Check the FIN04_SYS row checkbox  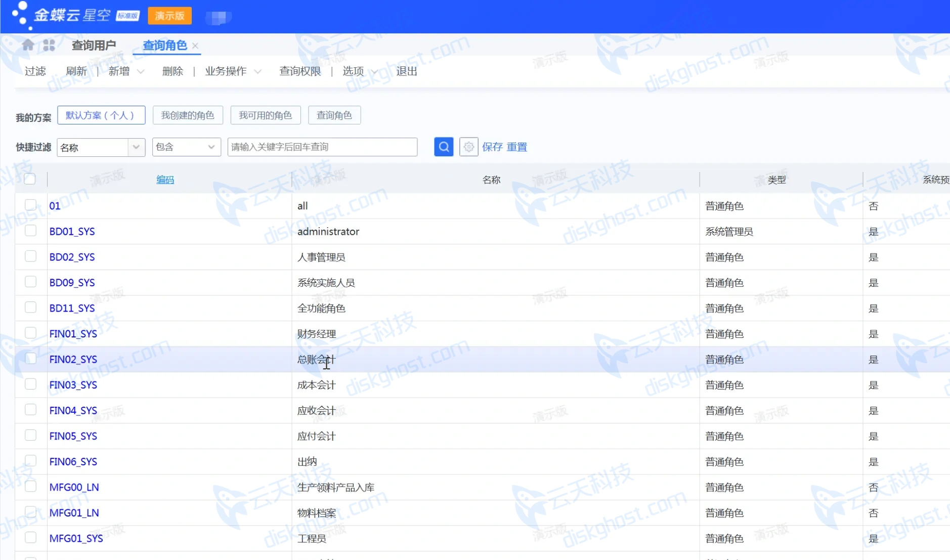[30, 409]
